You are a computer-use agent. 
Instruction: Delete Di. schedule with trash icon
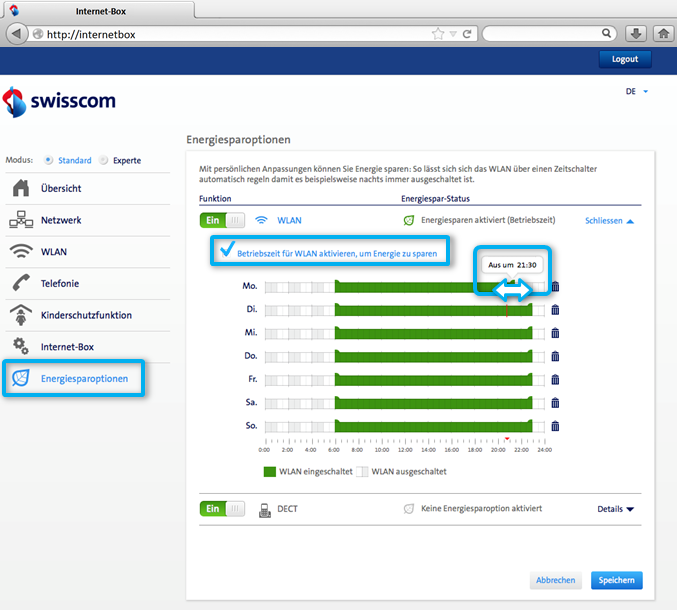(555, 310)
